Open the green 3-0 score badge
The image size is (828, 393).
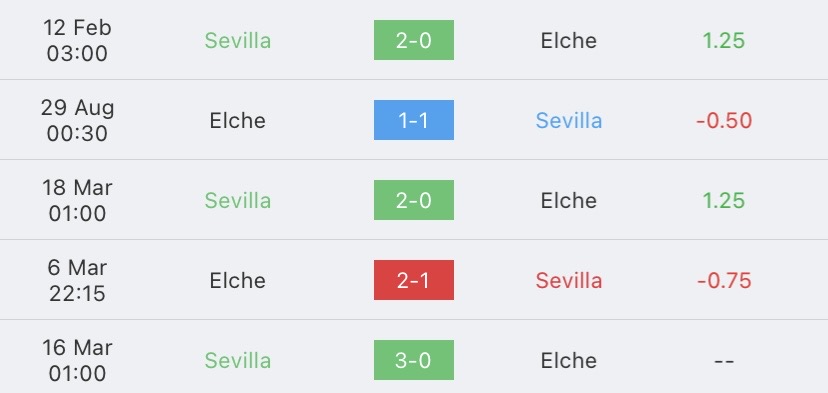(413, 360)
